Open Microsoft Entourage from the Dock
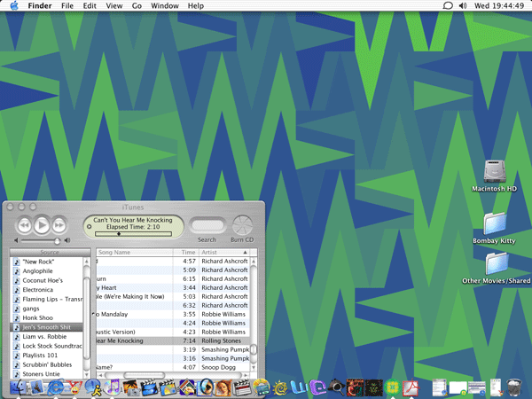 pyautogui.click(x=317, y=387)
